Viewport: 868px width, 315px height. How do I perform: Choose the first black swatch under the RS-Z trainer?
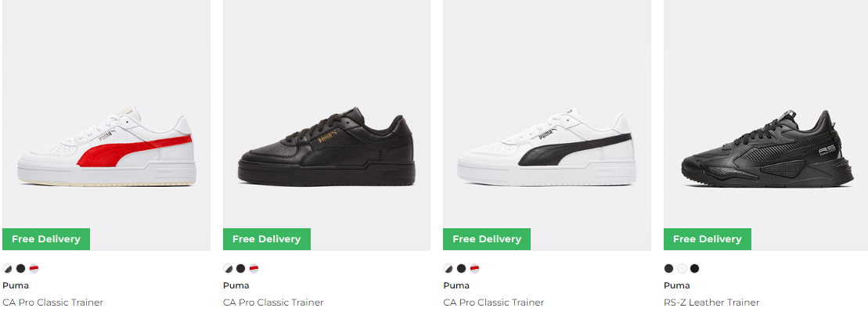tap(668, 269)
